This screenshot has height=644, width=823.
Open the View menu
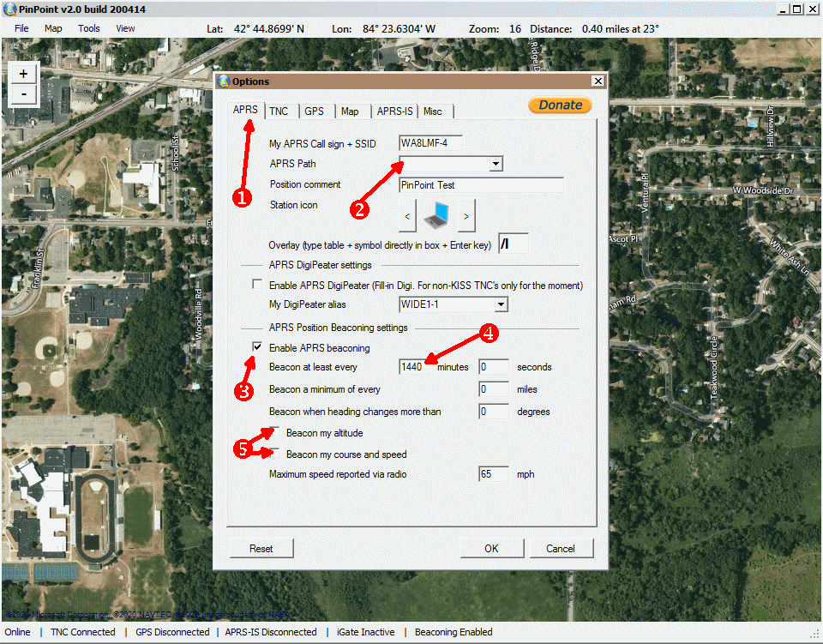[x=125, y=28]
